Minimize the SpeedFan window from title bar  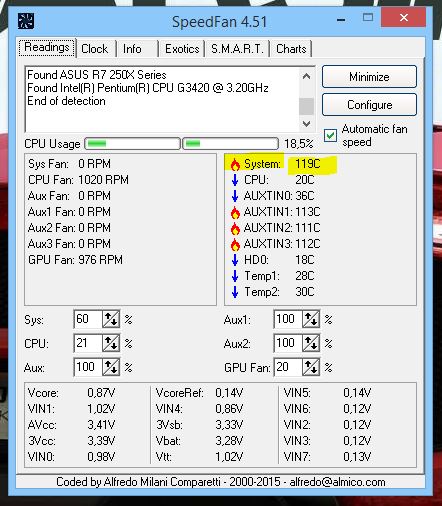point(341,20)
